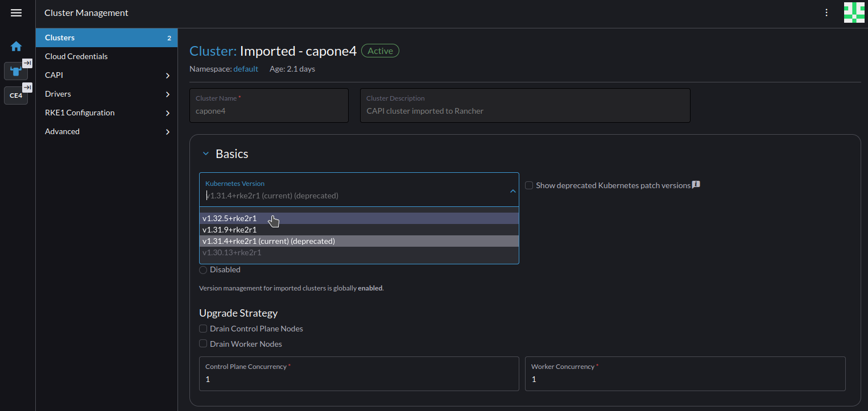Screen dimensions: 868x411
Task: Check Drain Worker Nodes
Action: [203, 344]
